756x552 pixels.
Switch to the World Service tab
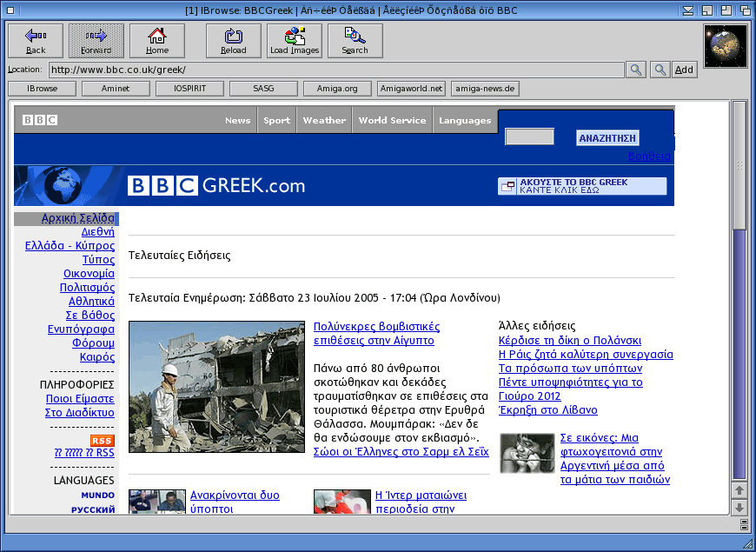point(392,120)
